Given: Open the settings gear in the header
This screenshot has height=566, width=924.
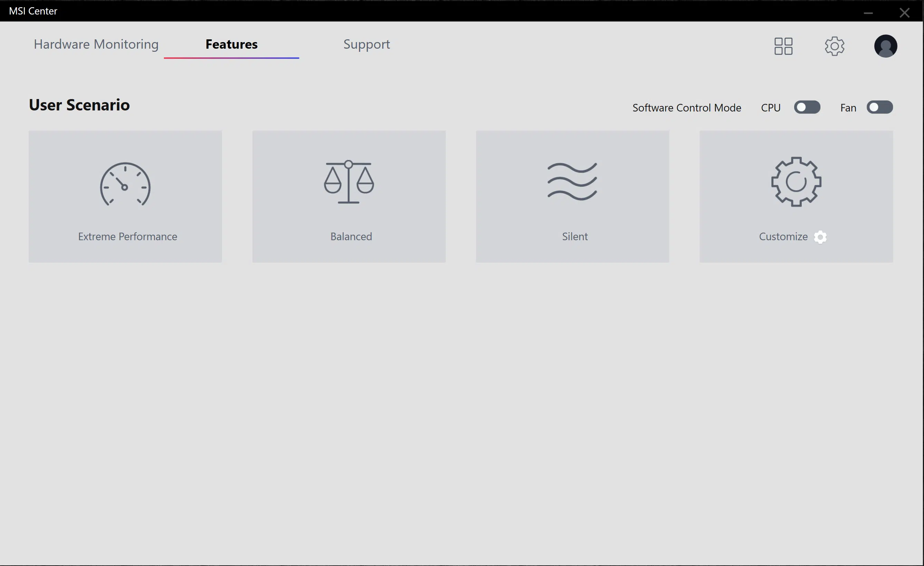Looking at the screenshot, I should click(834, 46).
